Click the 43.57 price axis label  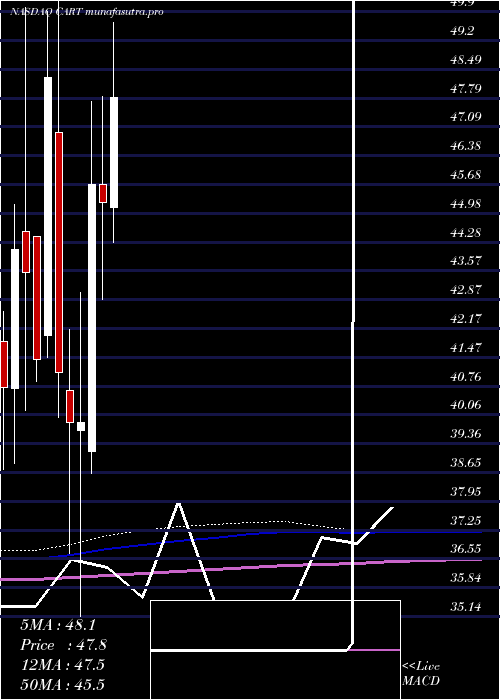click(x=466, y=261)
